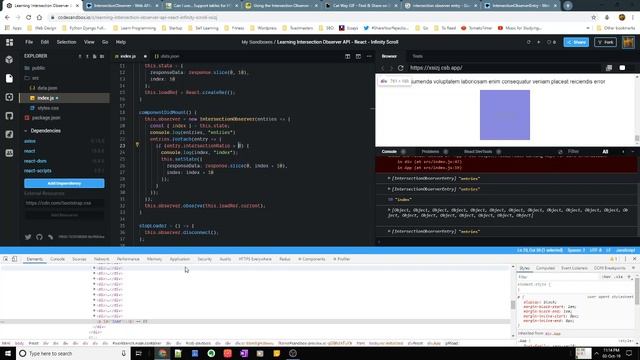Click the Fork button
640x360 pixels.
click(605, 42)
